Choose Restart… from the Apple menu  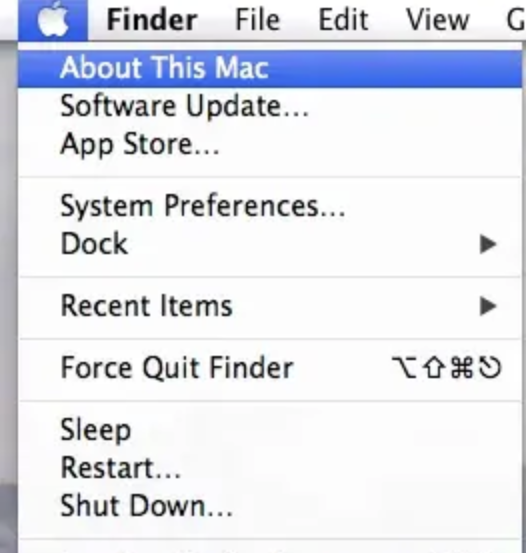(x=270, y=468)
